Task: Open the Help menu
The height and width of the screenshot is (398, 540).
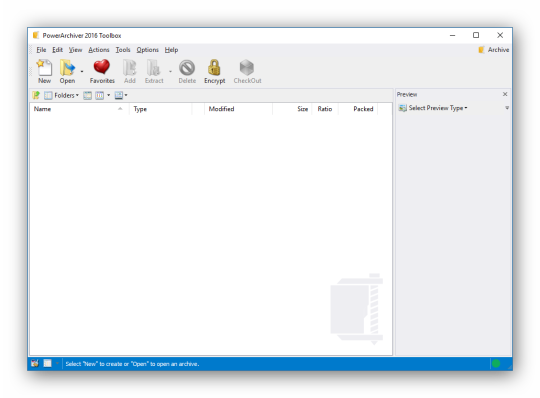Action: pyautogui.click(x=171, y=50)
